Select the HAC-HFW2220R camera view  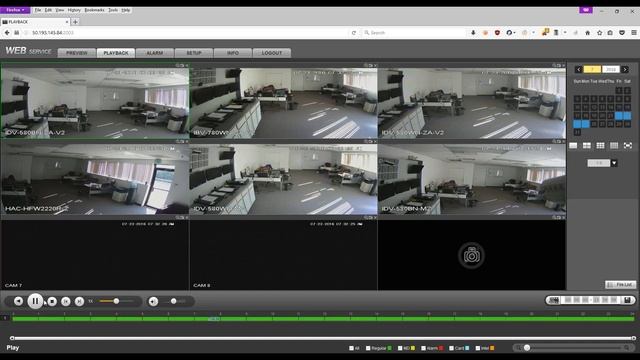click(x=95, y=179)
